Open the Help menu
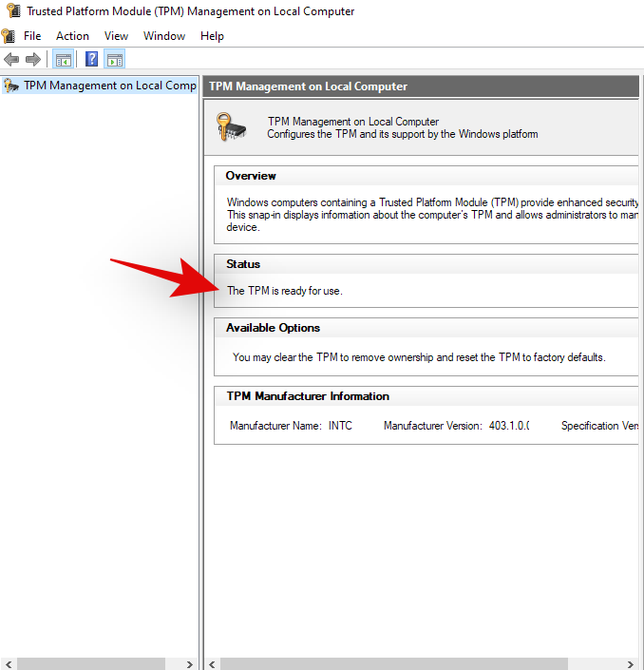This screenshot has height=670, width=644. coord(212,36)
